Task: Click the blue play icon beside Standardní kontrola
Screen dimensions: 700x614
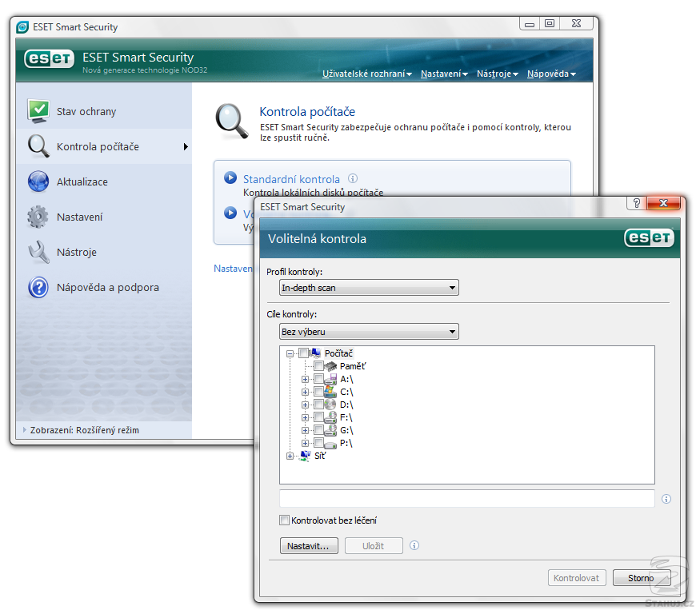Action: pyautogui.click(x=230, y=177)
